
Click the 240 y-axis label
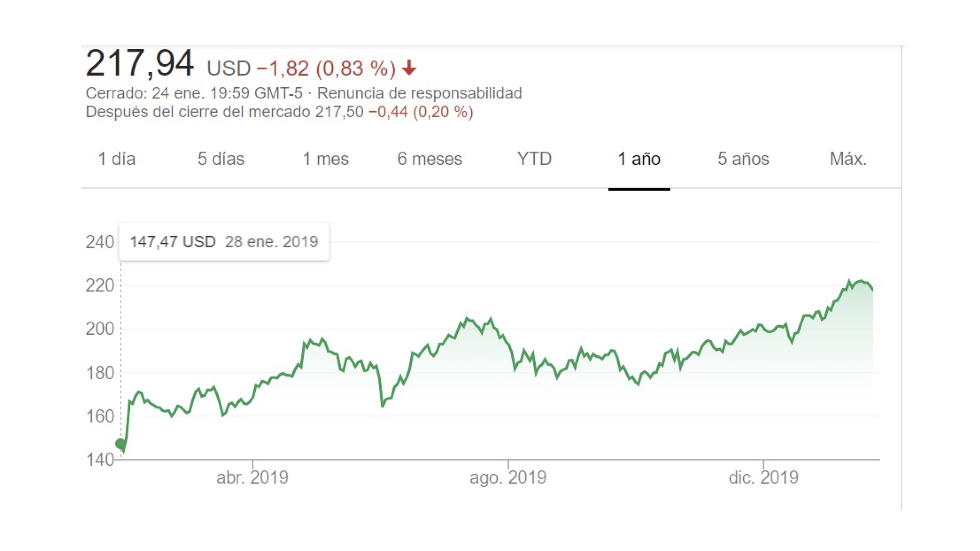(x=99, y=242)
